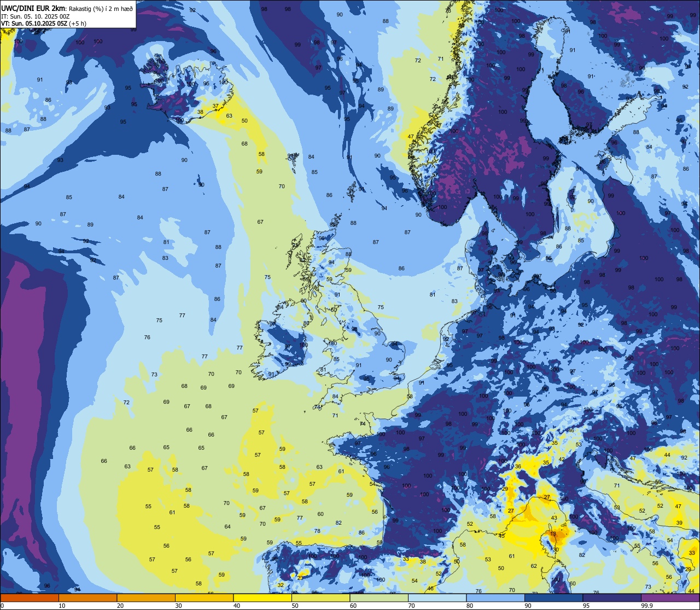Click the 95–99.9 percent navy swatch

(612, 597)
